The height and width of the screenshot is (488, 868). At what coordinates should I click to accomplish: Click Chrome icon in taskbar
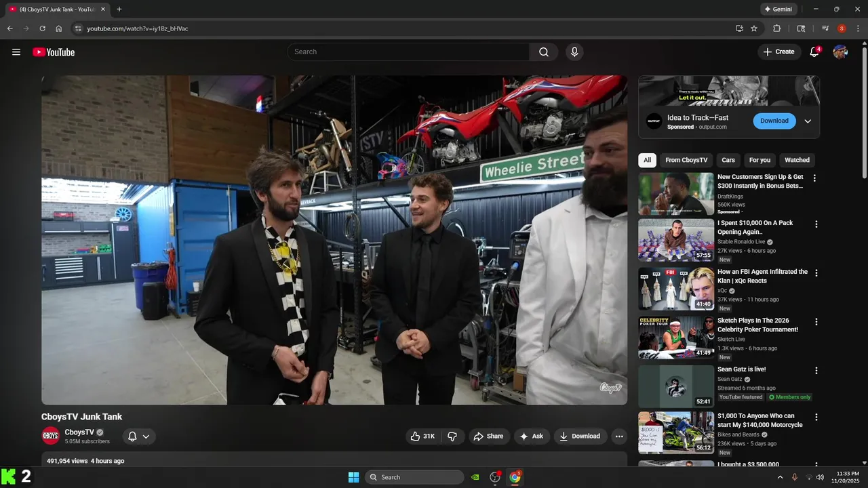(515, 477)
